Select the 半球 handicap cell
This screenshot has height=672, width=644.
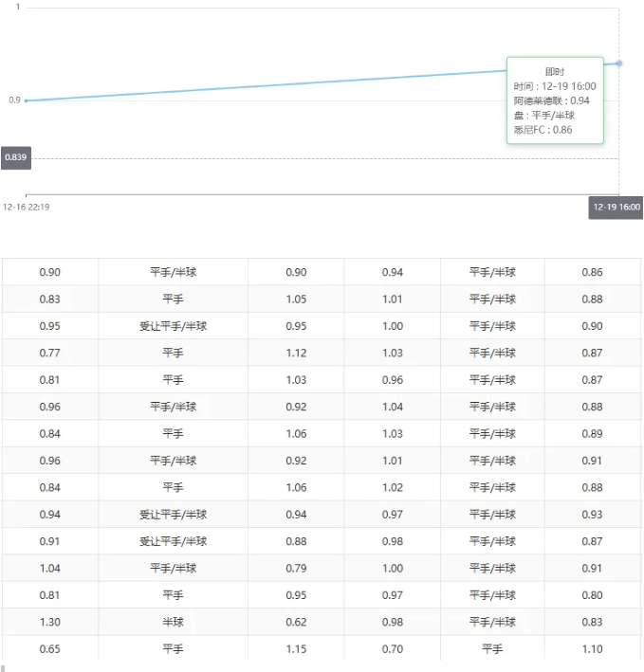pyautogui.click(x=173, y=622)
